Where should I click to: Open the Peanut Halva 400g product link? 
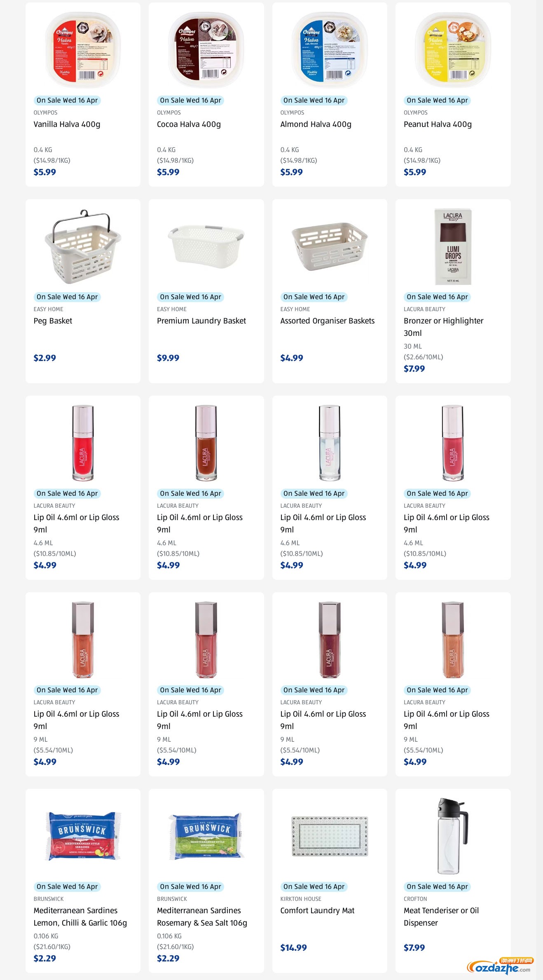click(438, 124)
